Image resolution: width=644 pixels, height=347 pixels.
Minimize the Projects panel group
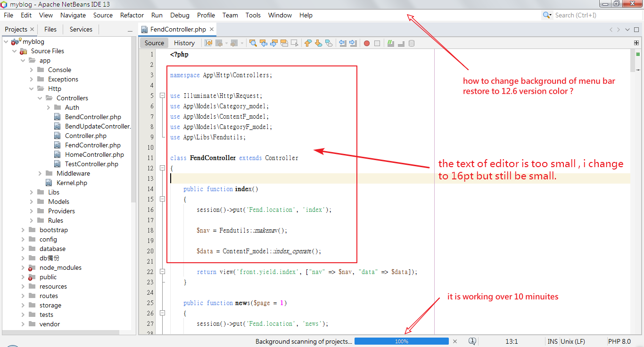coord(130,30)
